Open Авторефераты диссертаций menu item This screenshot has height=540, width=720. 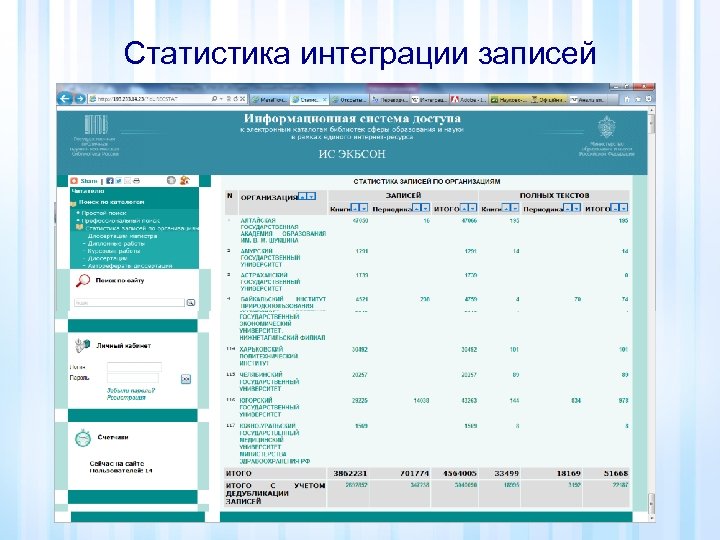[129, 266]
